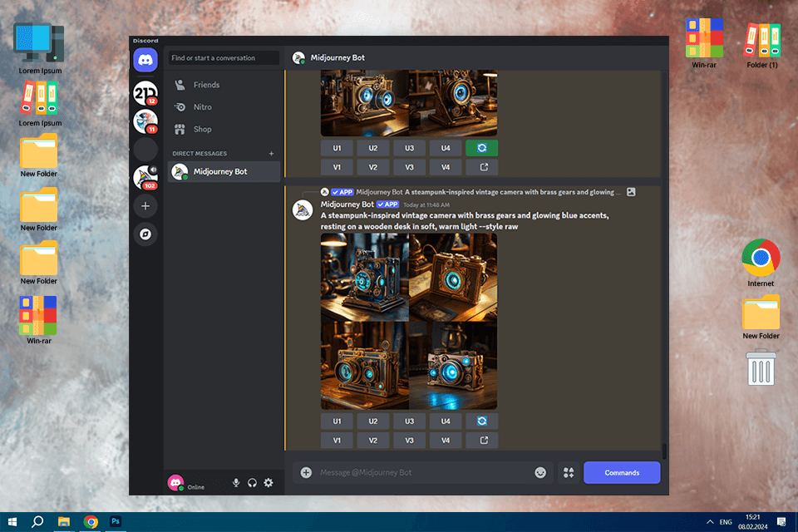Image resolution: width=798 pixels, height=532 pixels.
Task: Click V4 button in the upper image grid
Action: (446, 167)
